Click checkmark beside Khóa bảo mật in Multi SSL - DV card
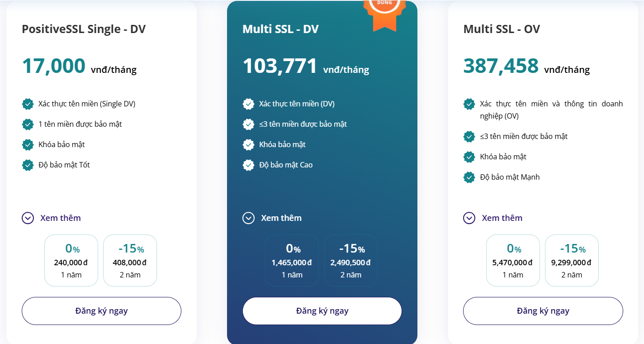 [249, 145]
